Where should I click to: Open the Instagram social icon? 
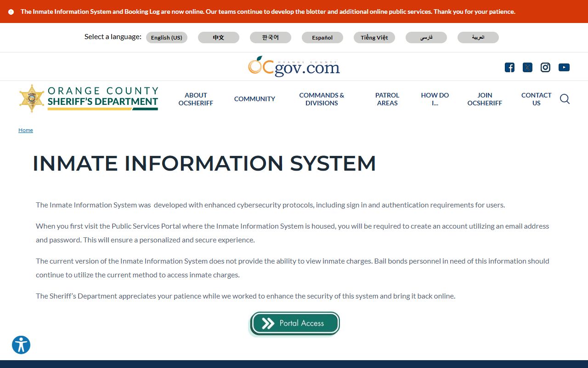545,68
